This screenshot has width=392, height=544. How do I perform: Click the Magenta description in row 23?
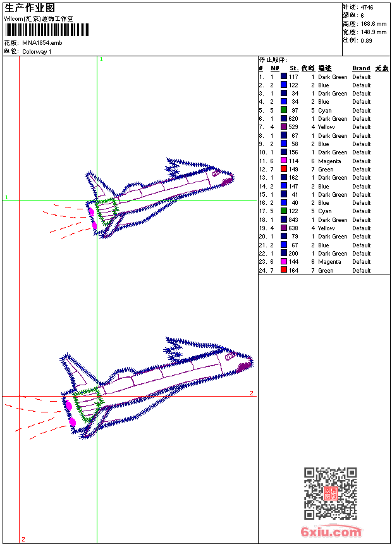pos(329,262)
